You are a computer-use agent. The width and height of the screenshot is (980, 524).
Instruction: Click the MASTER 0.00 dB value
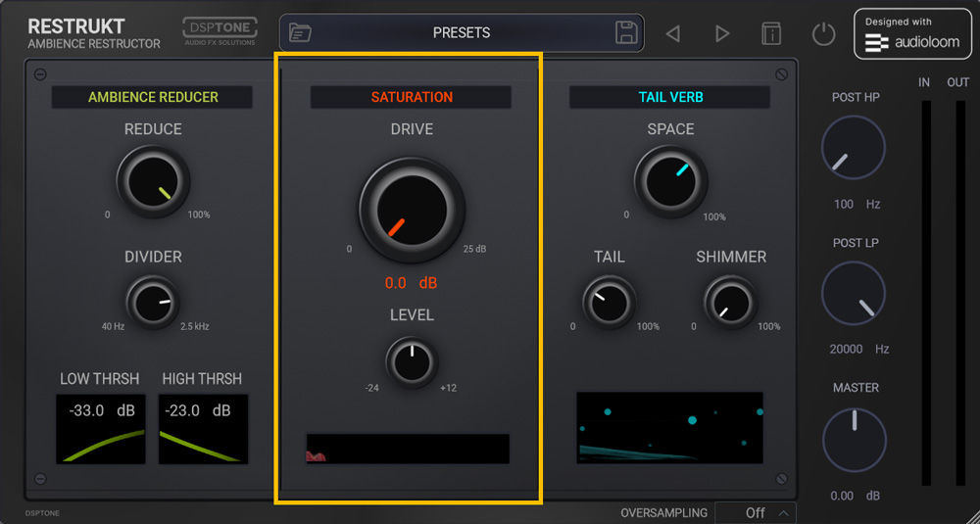point(855,496)
